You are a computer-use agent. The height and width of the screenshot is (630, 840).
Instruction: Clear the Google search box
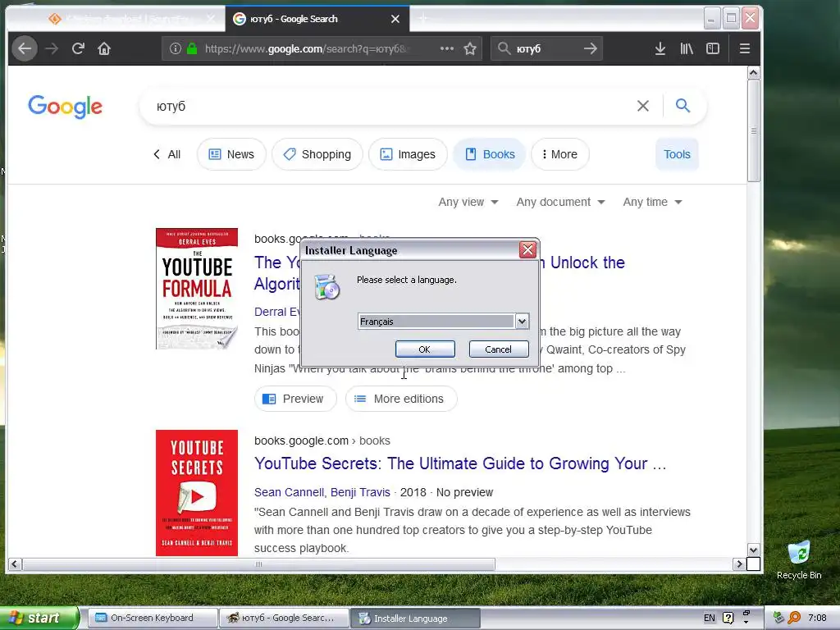[643, 106]
